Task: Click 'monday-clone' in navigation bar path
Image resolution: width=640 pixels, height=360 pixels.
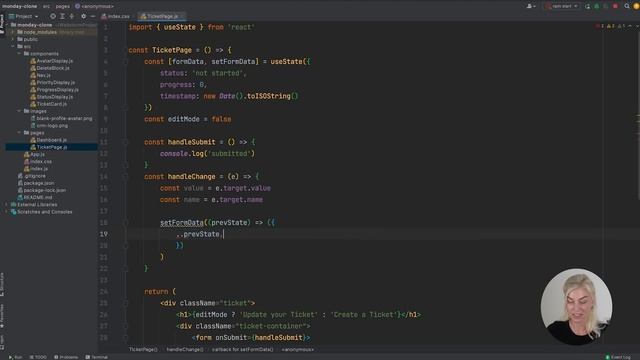Action: (x=19, y=6)
